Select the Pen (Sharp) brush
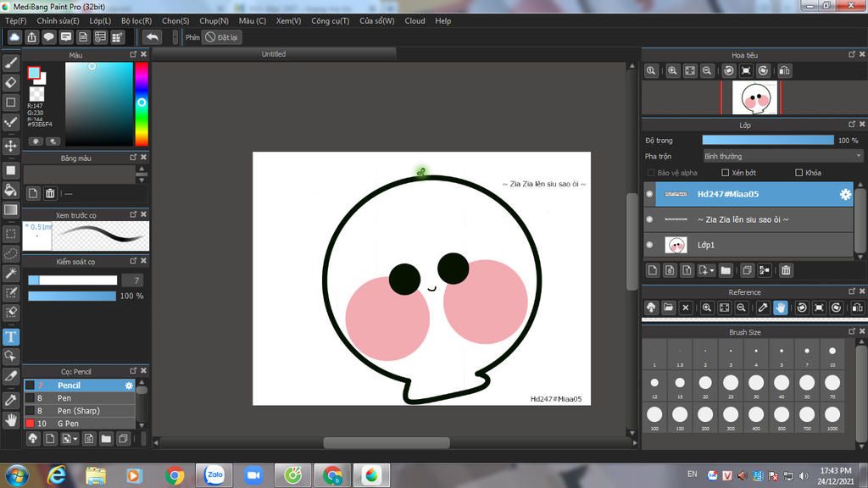The width and height of the screenshot is (868, 488). click(x=79, y=411)
